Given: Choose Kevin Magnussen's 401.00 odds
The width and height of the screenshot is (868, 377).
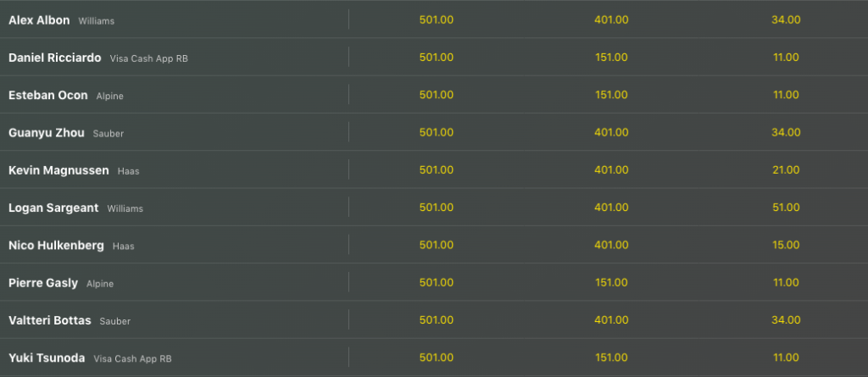Looking at the screenshot, I should point(611,170).
